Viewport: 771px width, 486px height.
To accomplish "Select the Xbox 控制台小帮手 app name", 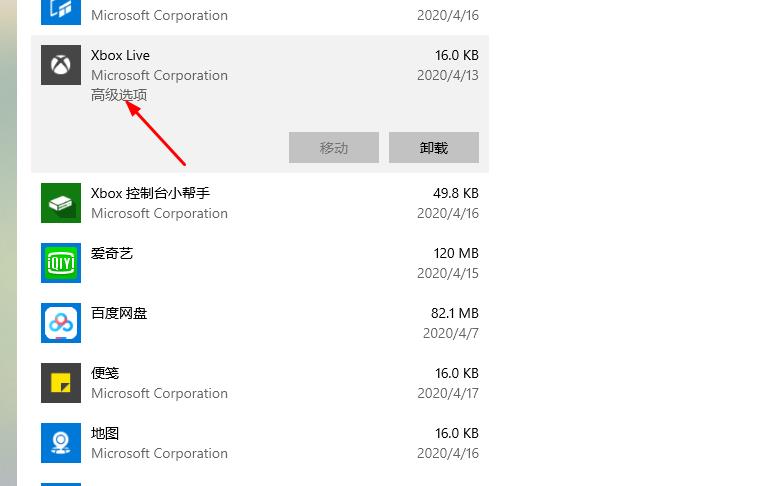I will coord(150,193).
